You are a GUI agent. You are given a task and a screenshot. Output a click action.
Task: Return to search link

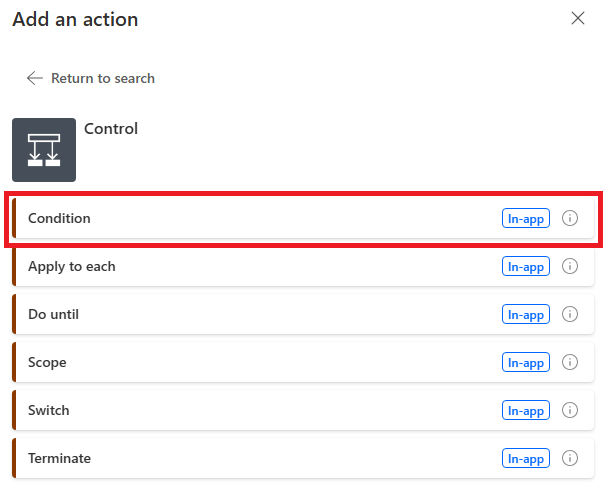[x=103, y=78]
